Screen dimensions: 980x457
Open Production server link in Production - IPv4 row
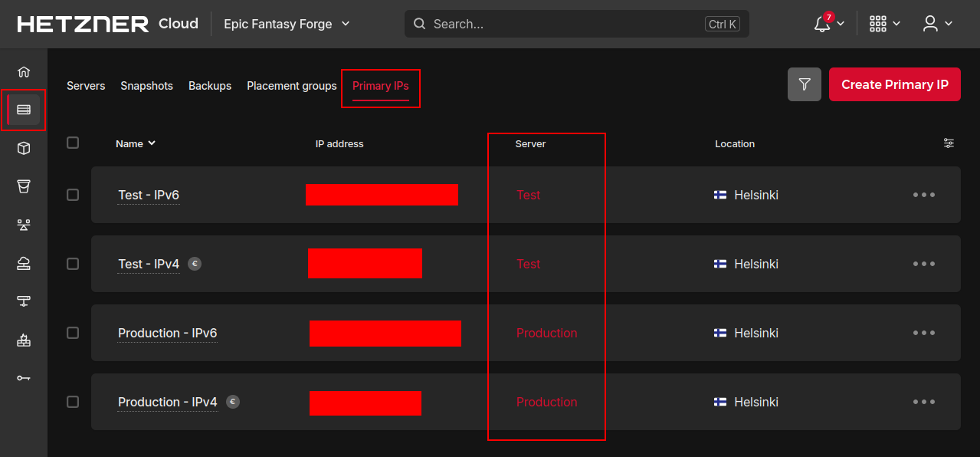click(x=546, y=402)
